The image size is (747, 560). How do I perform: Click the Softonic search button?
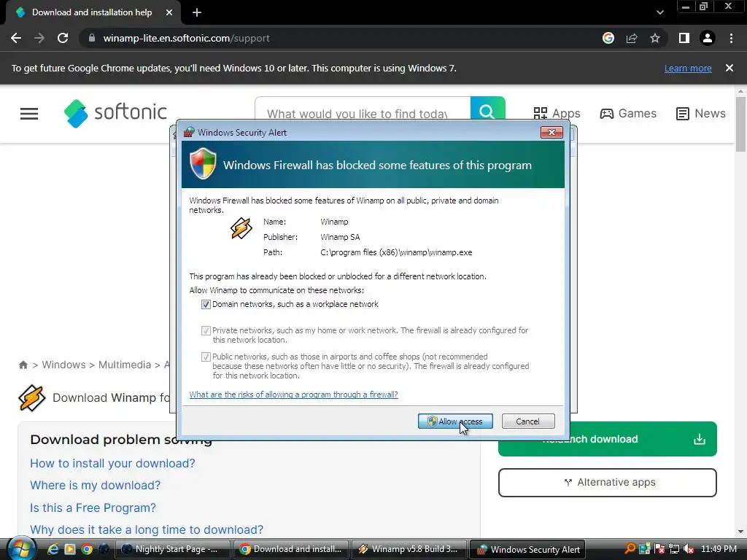[487, 112]
